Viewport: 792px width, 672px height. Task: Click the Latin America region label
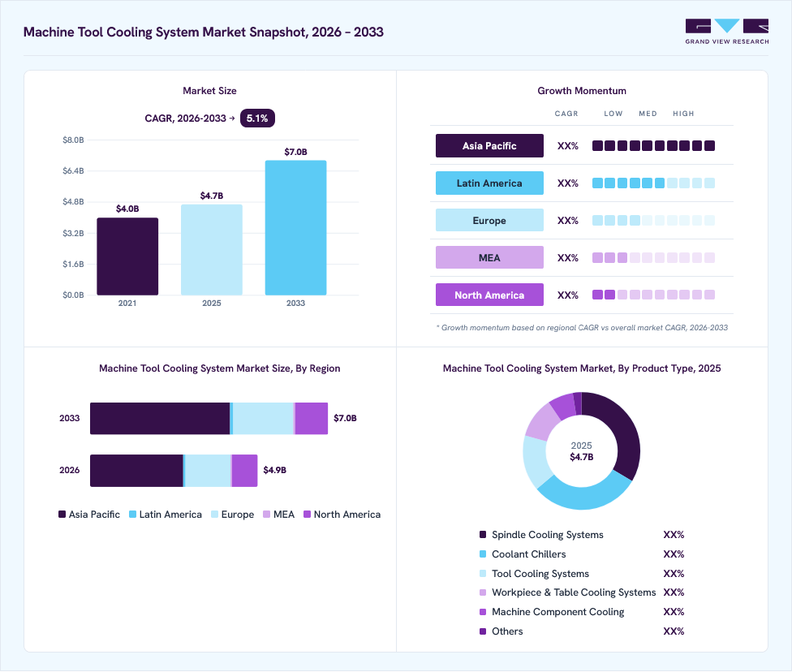click(489, 183)
